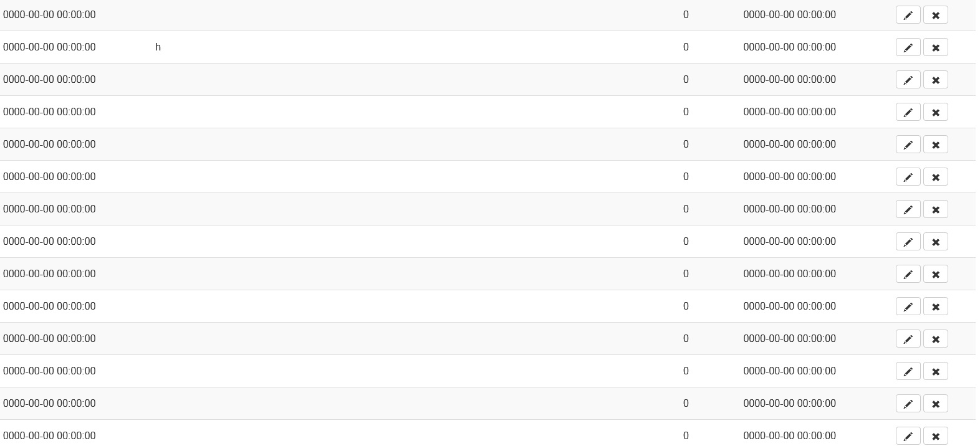980x446 pixels.
Task: Click the pencil icon in the fourth row
Action: [908, 112]
